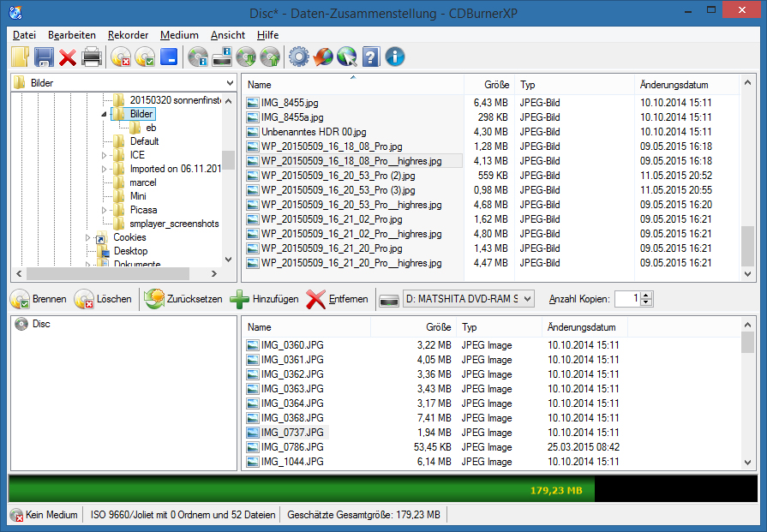Open help via the question mark icon

[371, 57]
